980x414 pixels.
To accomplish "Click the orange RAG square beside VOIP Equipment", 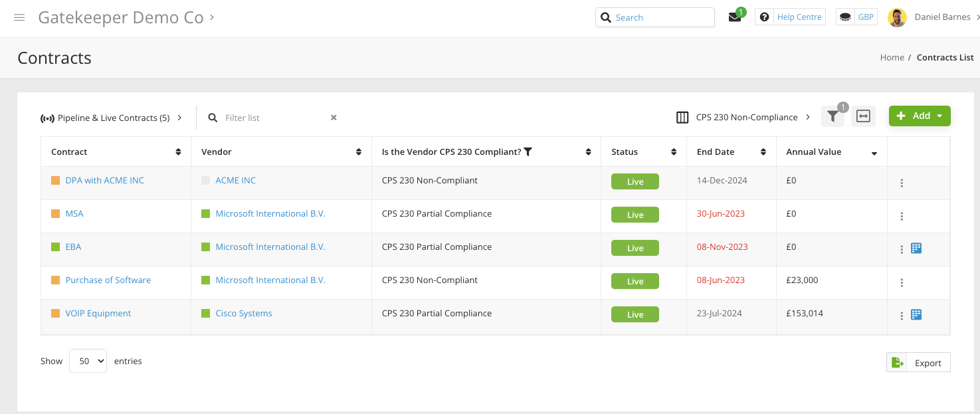I will 54,313.
